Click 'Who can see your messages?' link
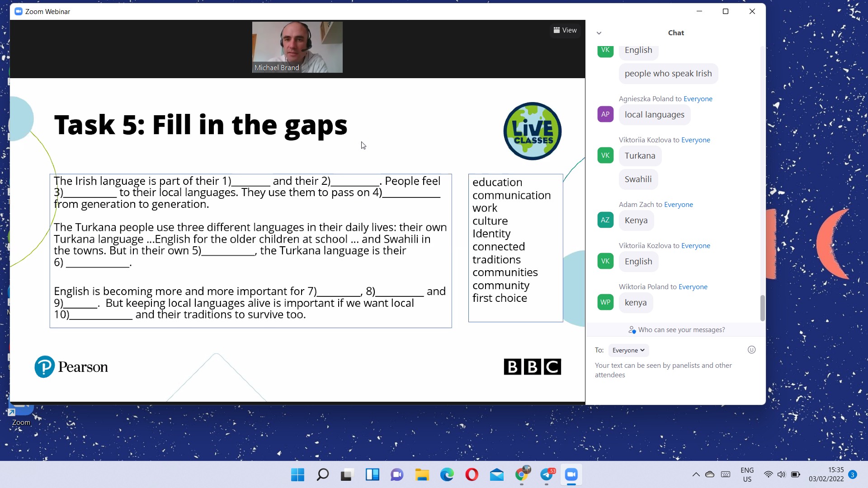Image resolution: width=868 pixels, height=488 pixels. (x=681, y=330)
